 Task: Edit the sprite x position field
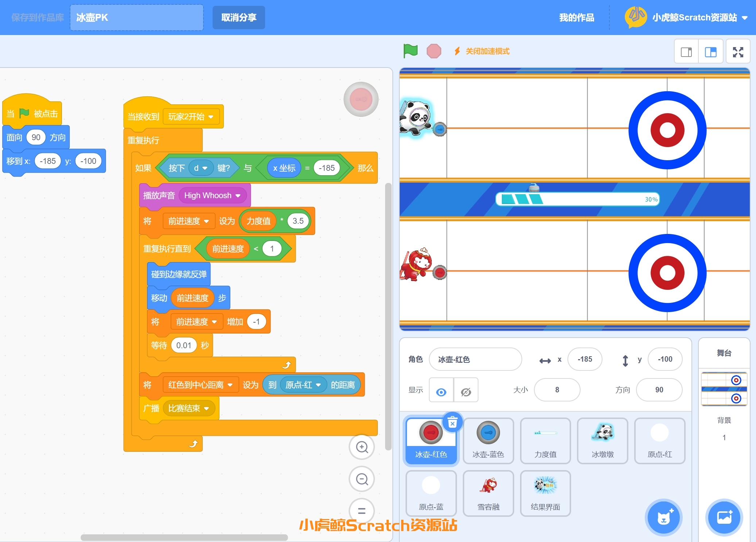[585, 359]
